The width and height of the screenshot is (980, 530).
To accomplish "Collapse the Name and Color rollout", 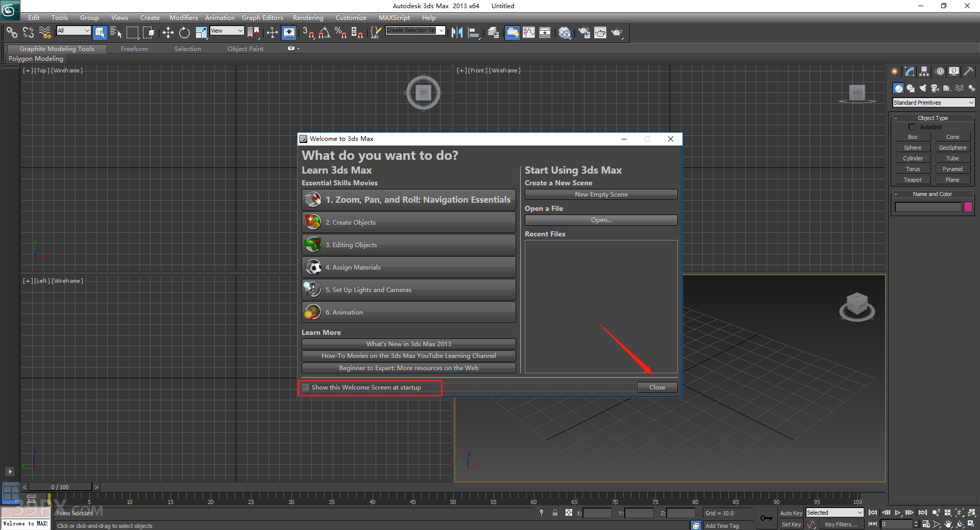I will coord(933,194).
